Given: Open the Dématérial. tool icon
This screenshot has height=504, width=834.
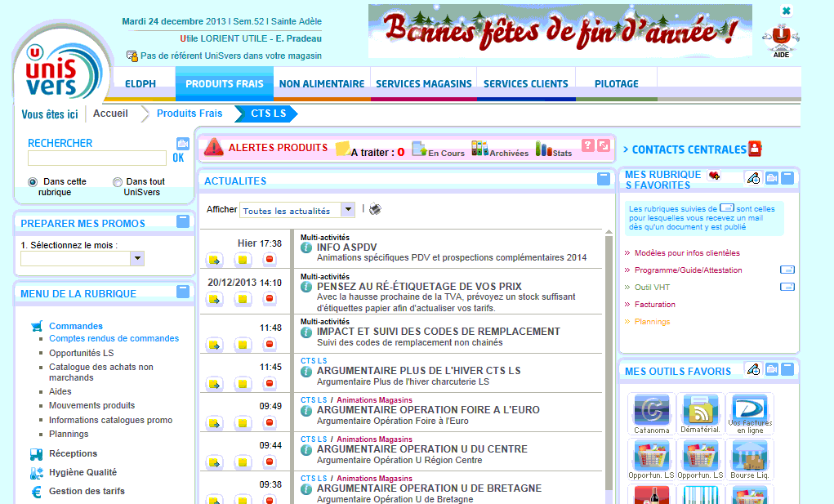Looking at the screenshot, I should [700, 410].
